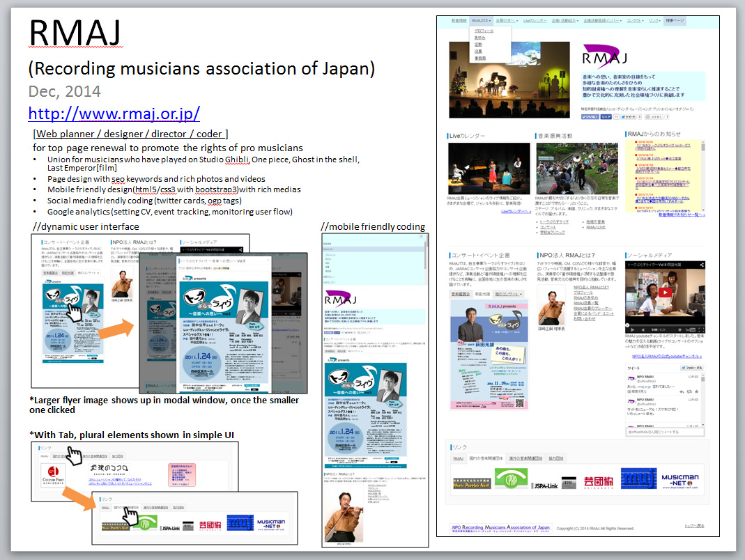Viewport: 745px width, 560px height.
Task: Open the Liveカレンダー stage photo
Action: (x=489, y=169)
